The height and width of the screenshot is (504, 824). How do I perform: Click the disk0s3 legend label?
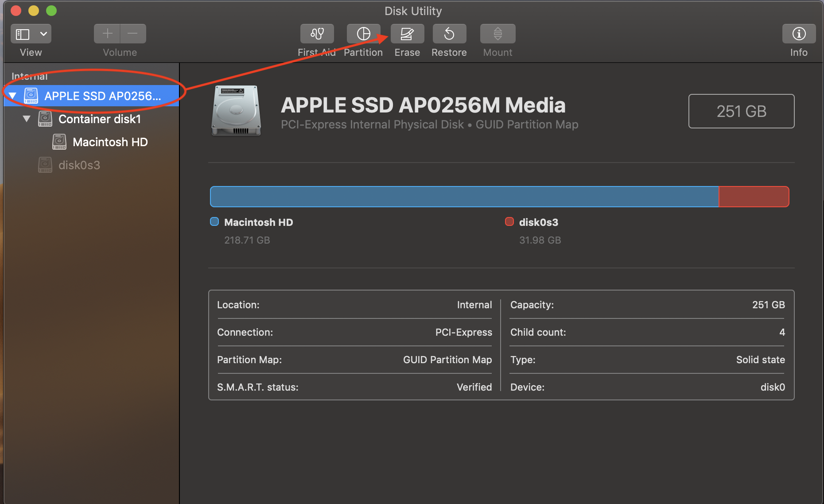coord(539,222)
